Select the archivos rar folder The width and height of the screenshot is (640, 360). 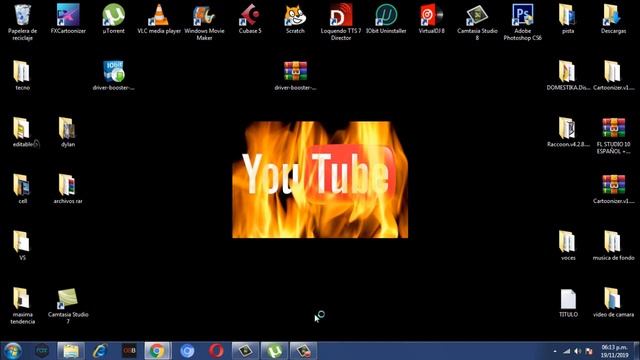(68, 185)
